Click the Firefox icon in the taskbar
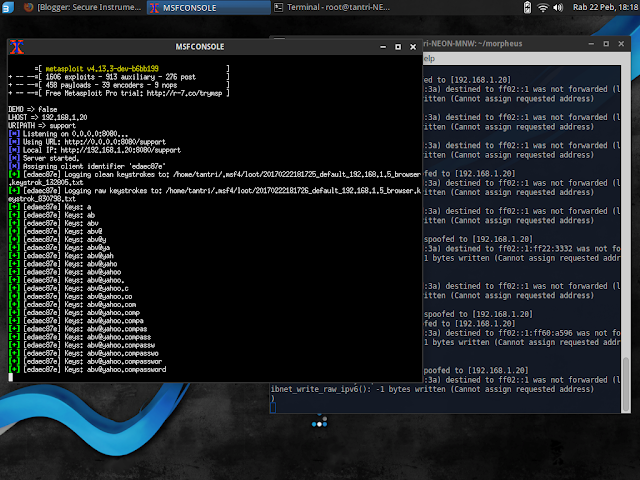Viewport: 640px width, 480px height. tap(28, 7)
